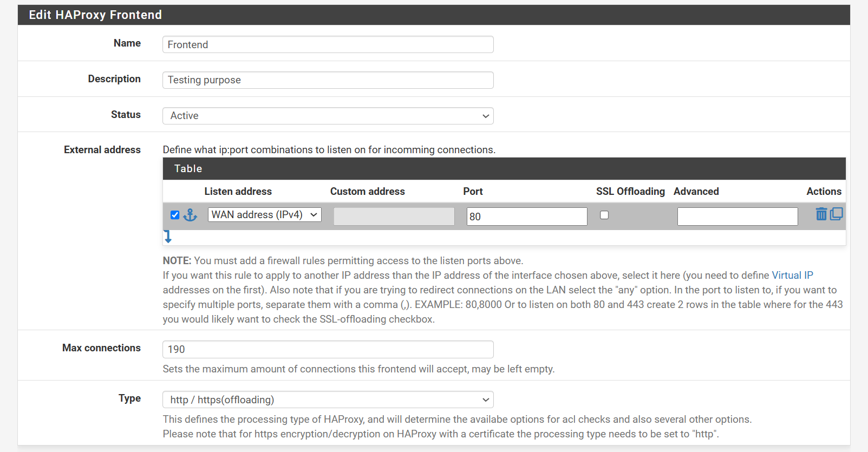
Task: Click the Advanced column header
Action: 696,192
